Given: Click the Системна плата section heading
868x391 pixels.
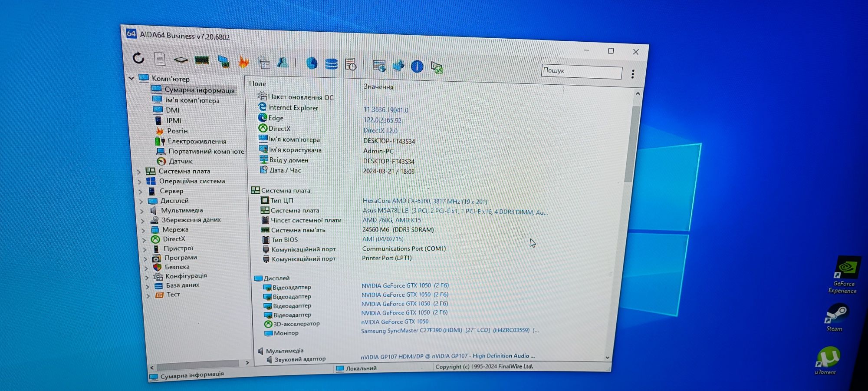Looking at the screenshot, I should 286,190.
